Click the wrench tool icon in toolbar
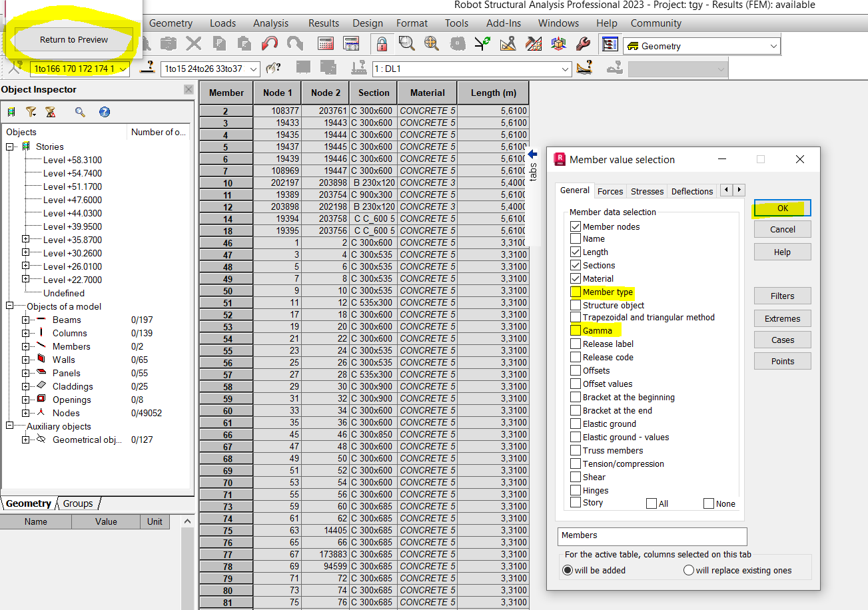The height and width of the screenshot is (610, 868). [582, 44]
